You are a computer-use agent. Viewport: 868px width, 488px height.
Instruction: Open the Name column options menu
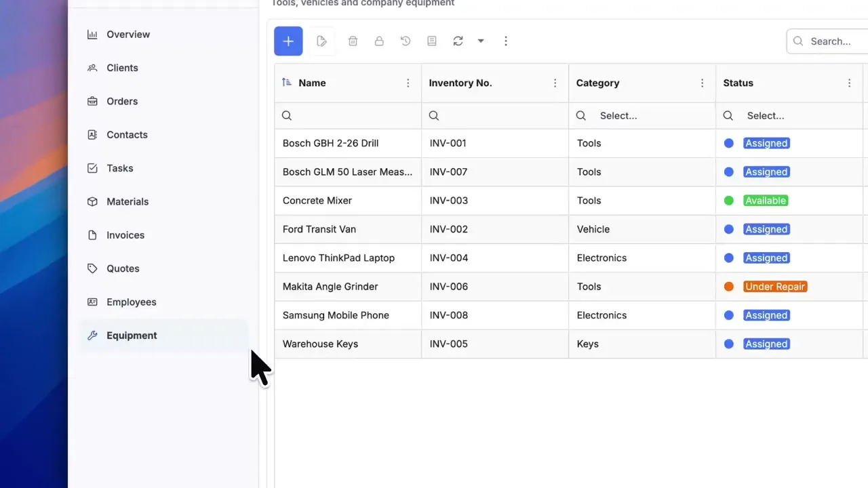[408, 83]
